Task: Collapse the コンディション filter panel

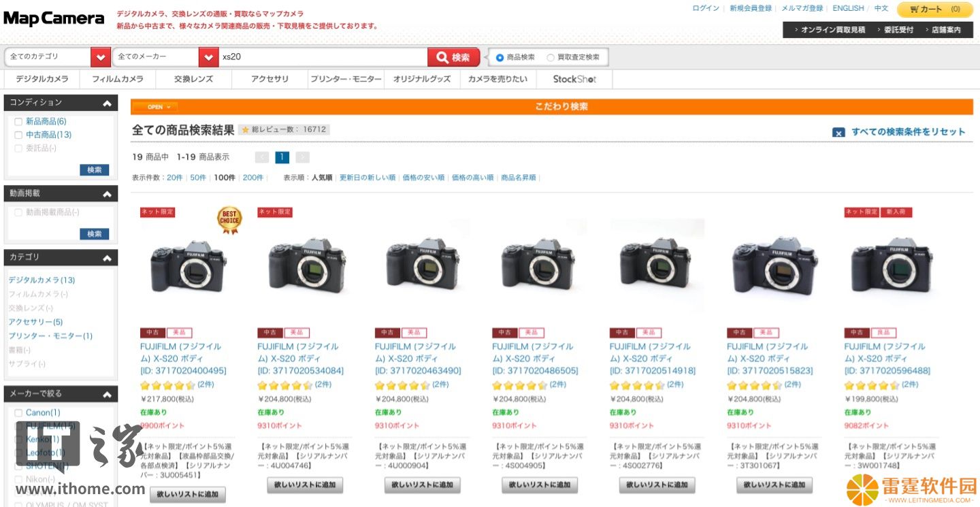Action: point(107,103)
